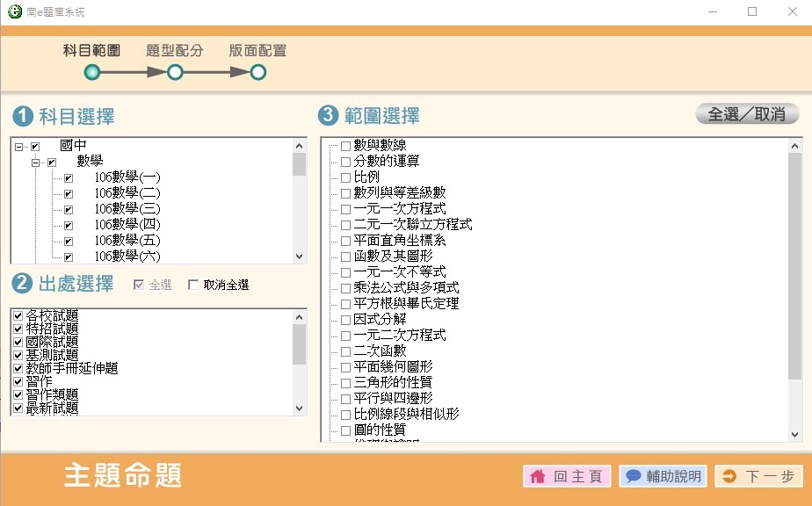Enable the 取消全選 checkbox

(x=193, y=285)
